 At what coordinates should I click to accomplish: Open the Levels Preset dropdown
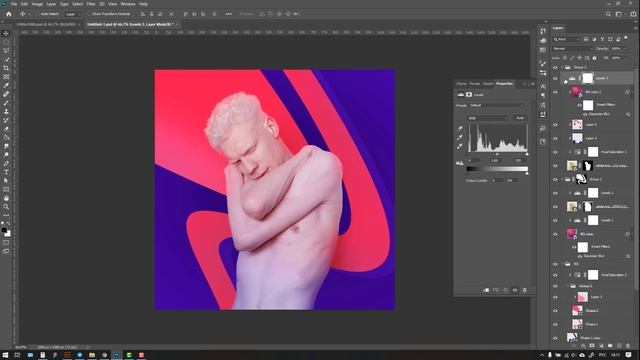pos(496,105)
